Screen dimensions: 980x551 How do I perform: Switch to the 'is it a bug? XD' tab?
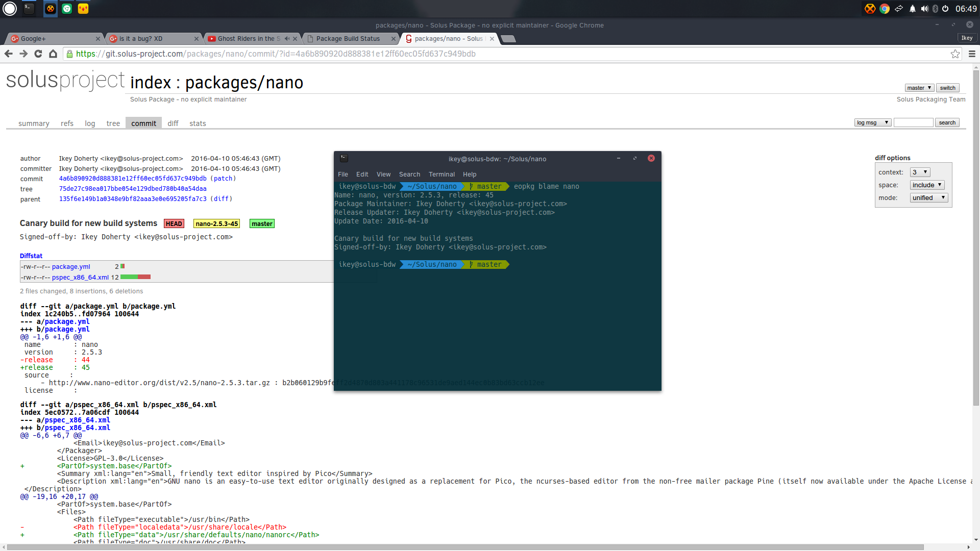(x=153, y=39)
